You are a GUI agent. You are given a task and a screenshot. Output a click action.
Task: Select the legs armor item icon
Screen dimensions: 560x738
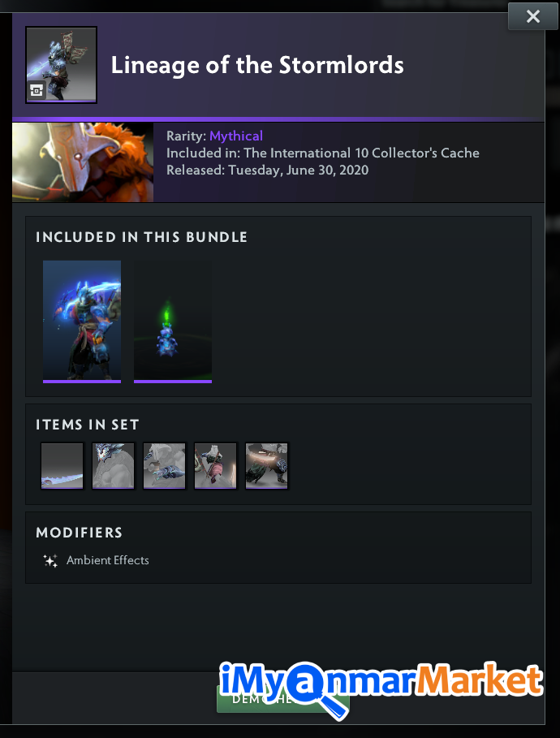[267, 465]
